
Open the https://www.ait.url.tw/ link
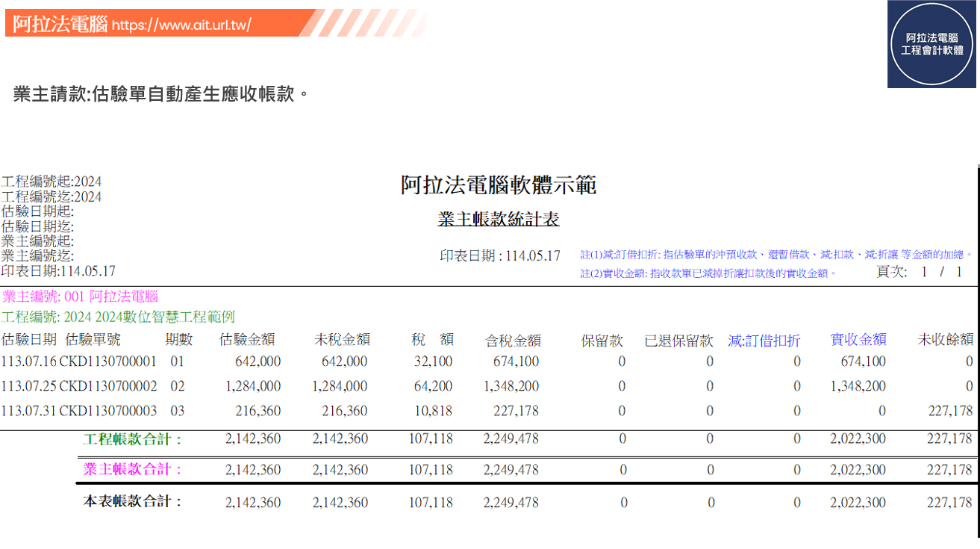coord(181,25)
